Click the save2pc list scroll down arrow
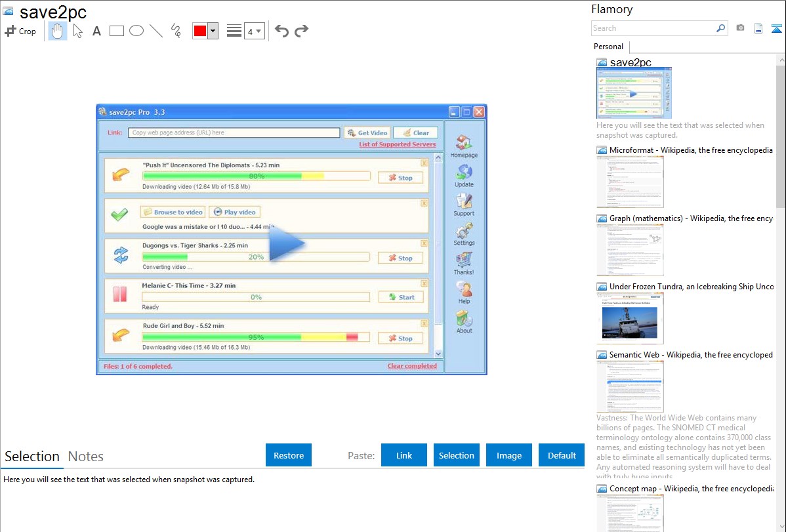Viewport: 786px width, 532px height. (x=438, y=354)
